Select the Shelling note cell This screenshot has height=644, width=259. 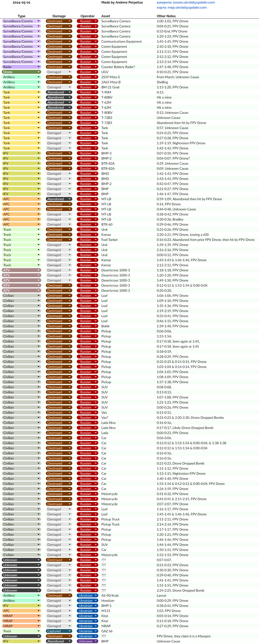pyautogui.click(x=162, y=82)
